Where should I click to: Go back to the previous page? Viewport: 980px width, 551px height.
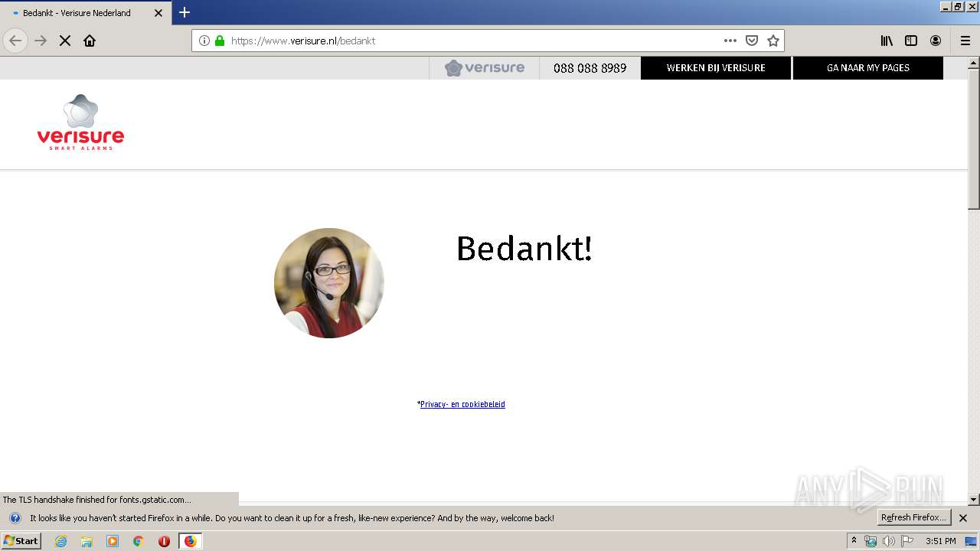15,41
